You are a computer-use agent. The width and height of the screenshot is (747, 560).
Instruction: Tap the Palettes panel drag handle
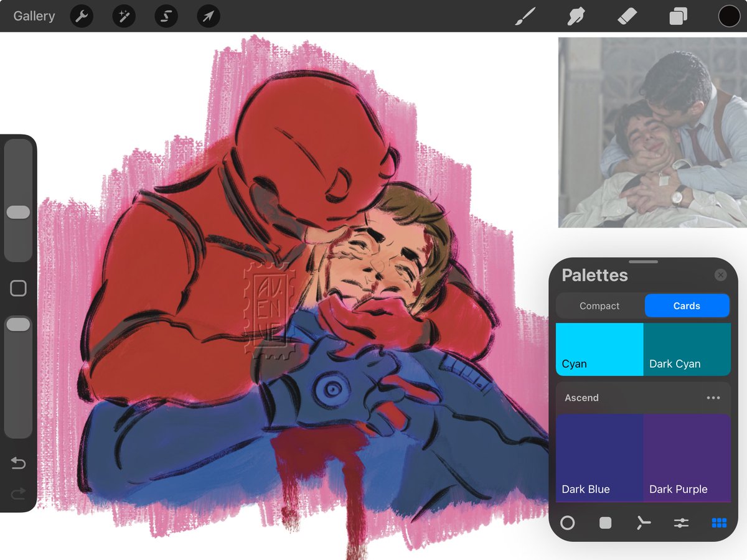point(643,262)
